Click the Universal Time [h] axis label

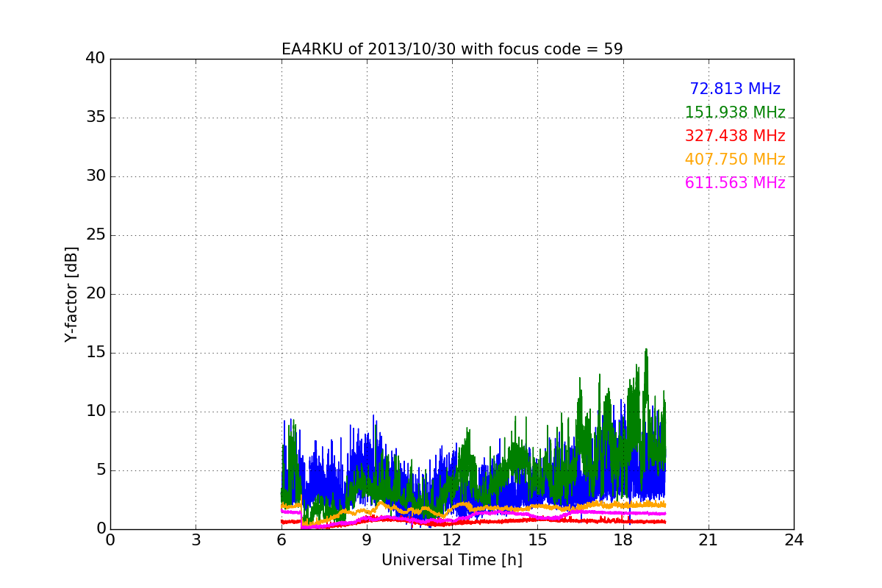point(452,560)
